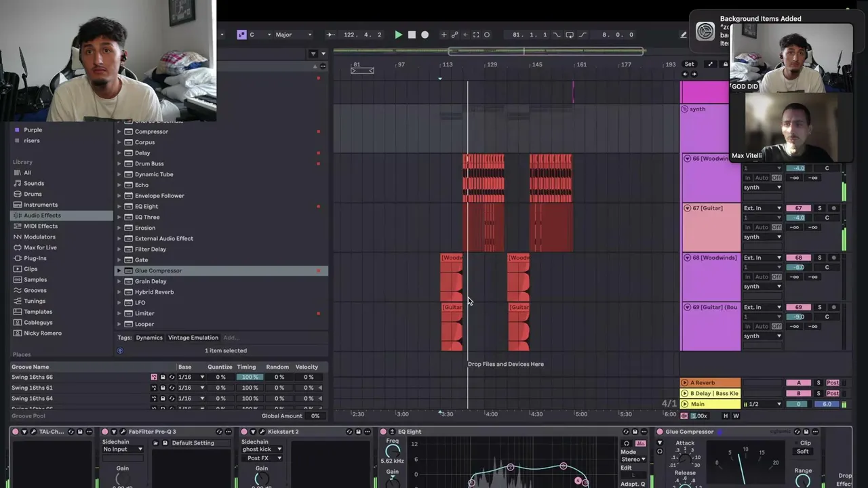Click the Set locator button
This screenshot has height=488, width=868.
(x=689, y=64)
